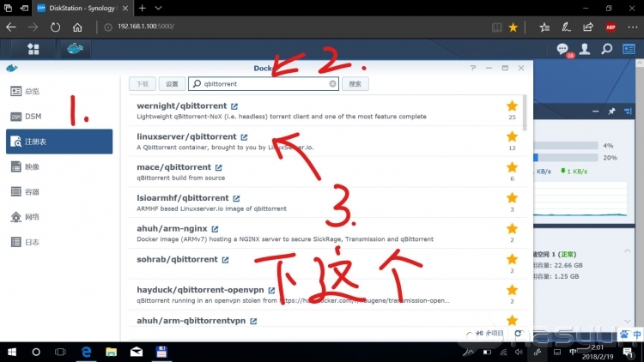Screen dimensions: 644x362
Task: Click the star of hayduck/qbittorrent-openvpn
Action: click(x=512, y=290)
